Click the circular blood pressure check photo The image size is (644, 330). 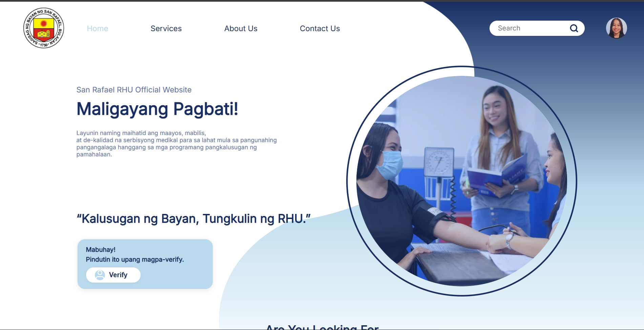click(x=462, y=181)
